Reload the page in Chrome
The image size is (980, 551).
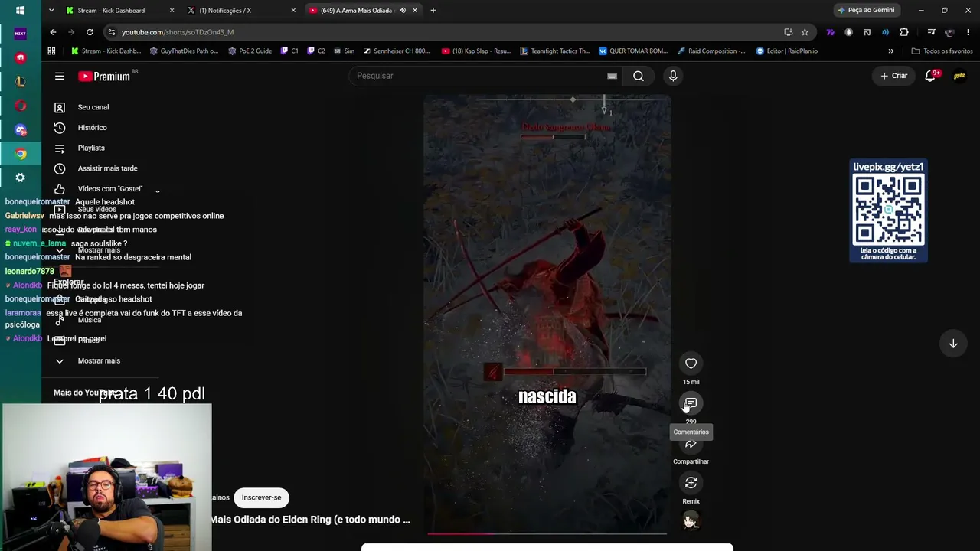[x=90, y=32]
